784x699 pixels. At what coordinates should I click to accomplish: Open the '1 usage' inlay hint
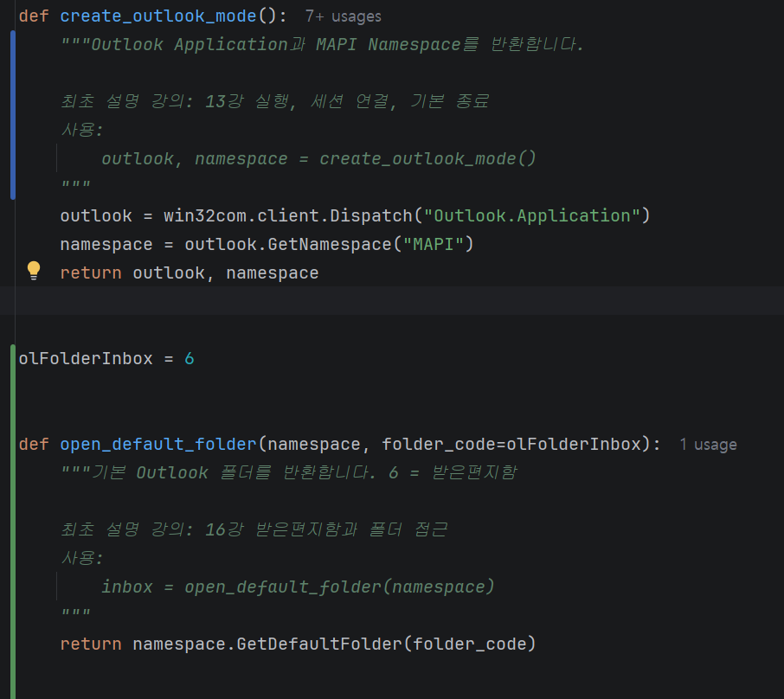[x=708, y=445]
